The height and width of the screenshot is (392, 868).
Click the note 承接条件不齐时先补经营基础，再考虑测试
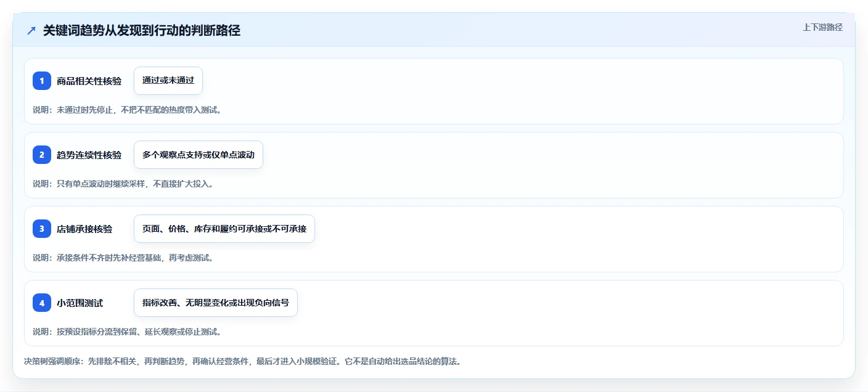pyautogui.click(x=134, y=258)
